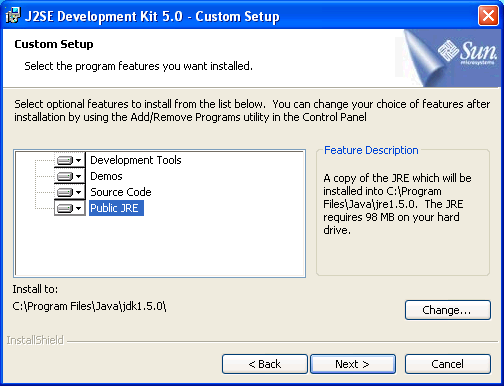The width and height of the screenshot is (504, 386).
Task: Select the Demos tree item
Action: coord(106,176)
